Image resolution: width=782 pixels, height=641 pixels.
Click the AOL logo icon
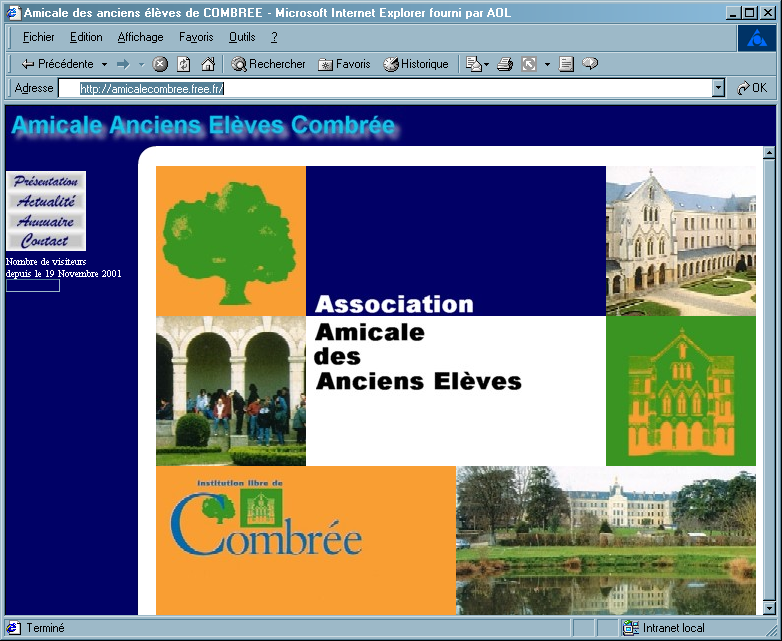point(756,38)
